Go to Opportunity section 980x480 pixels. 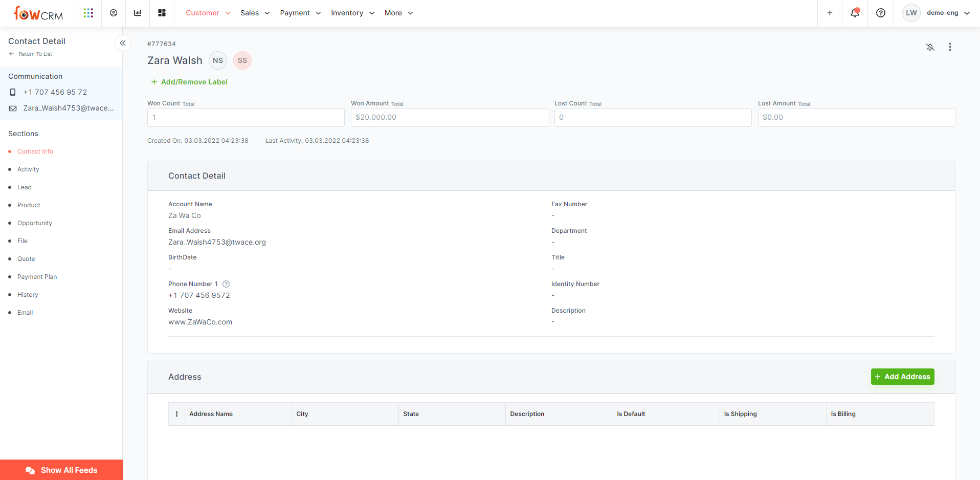pyautogui.click(x=35, y=223)
